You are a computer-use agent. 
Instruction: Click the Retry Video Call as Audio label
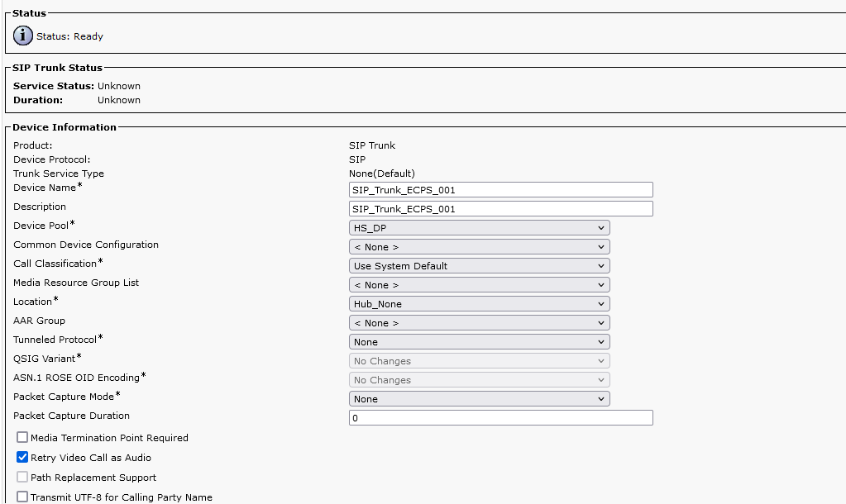pos(91,458)
